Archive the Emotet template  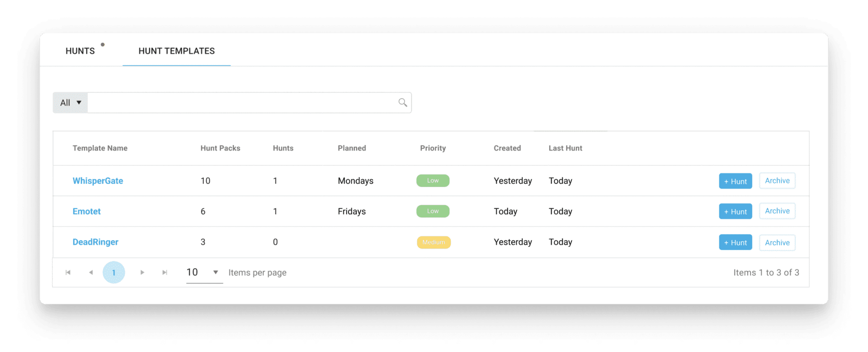click(777, 211)
